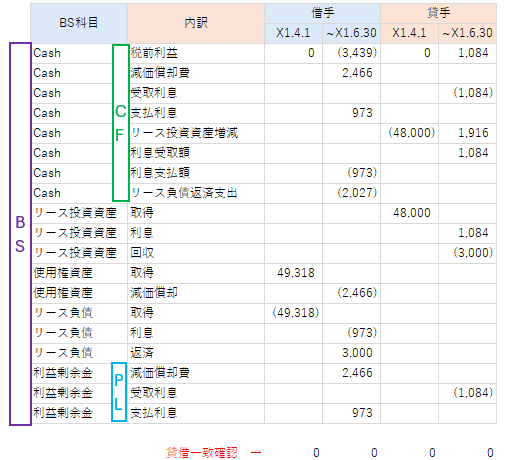This screenshot has height=460, width=506.
Task: Click 973 in the Cash 支払利息 row
Action: pyautogui.click(x=351, y=113)
